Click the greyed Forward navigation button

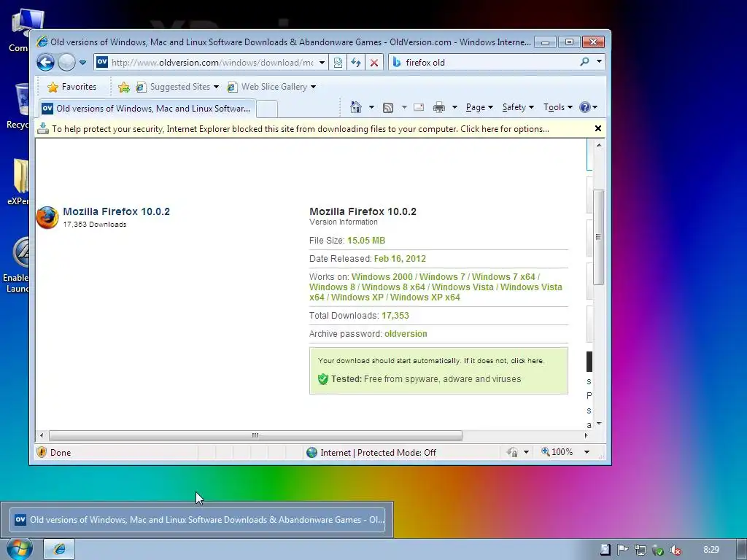click(x=66, y=63)
